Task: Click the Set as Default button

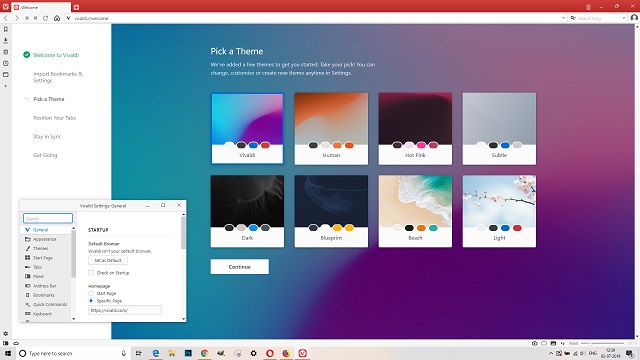Action: click(x=108, y=260)
